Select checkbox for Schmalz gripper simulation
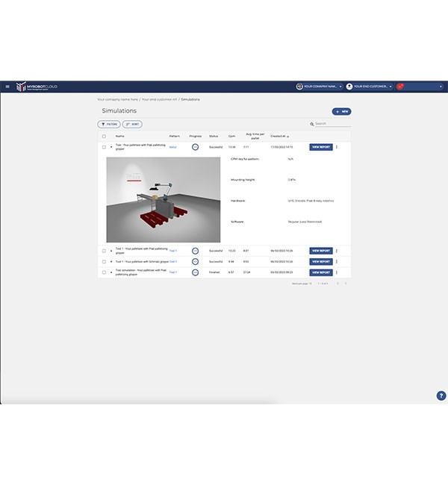448x485 pixels. pyautogui.click(x=104, y=262)
